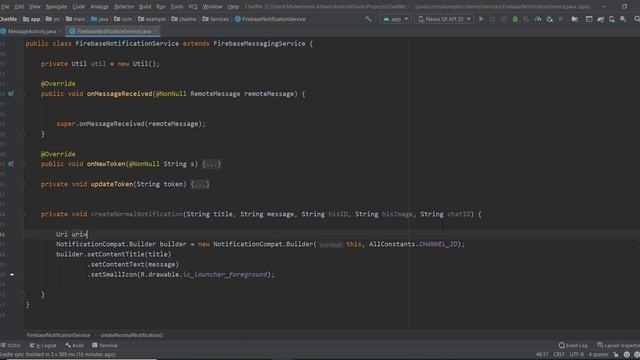This screenshot has width=640, height=360.
Task: Collapse onMessageReceived method using fold marker
Action: point(23,93)
